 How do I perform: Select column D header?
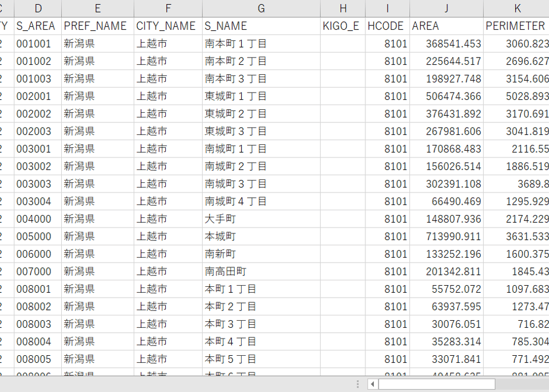(x=38, y=8)
